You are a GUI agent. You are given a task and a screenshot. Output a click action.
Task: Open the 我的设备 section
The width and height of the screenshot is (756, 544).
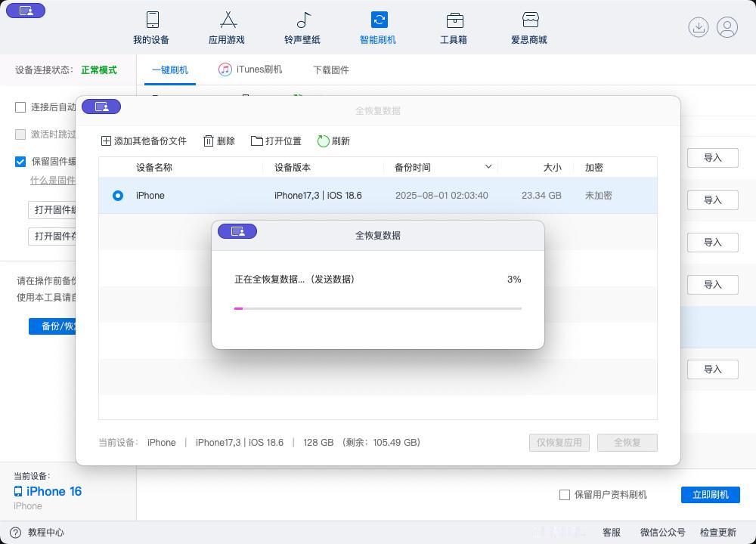pyautogui.click(x=151, y=28)
